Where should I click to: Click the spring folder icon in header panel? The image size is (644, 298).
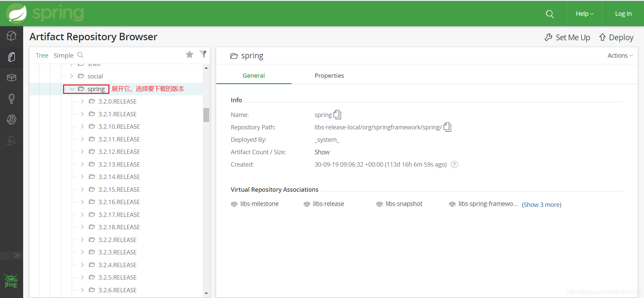coord(234,56)
